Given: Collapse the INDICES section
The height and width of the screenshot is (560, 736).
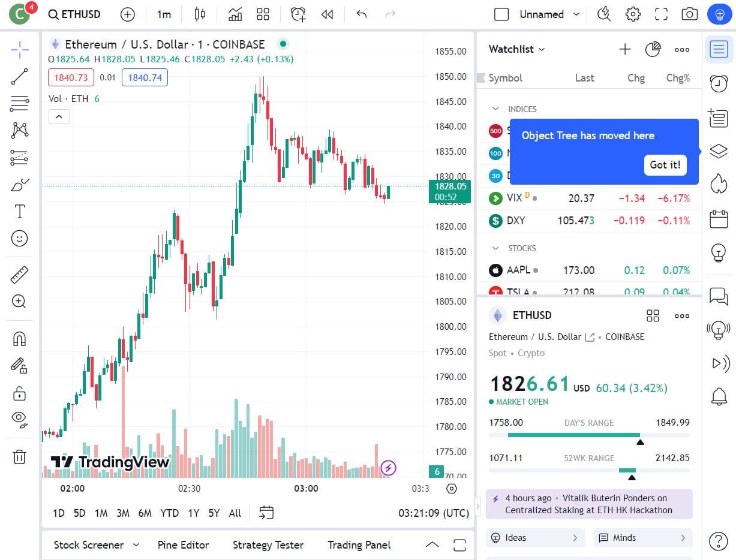Looking at the screenshot, I should pos(495,109).
